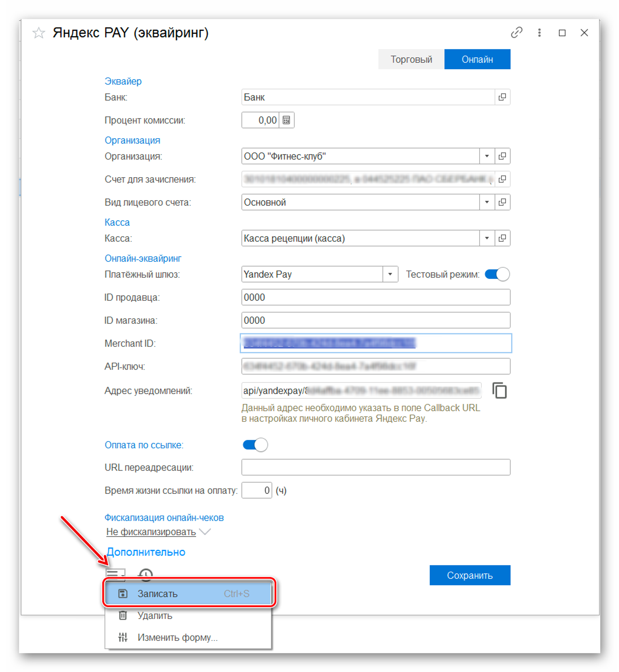Expand the Вид лицевого счета dropdown
Viewport: 619px width, 672px height.
(487, 202)
